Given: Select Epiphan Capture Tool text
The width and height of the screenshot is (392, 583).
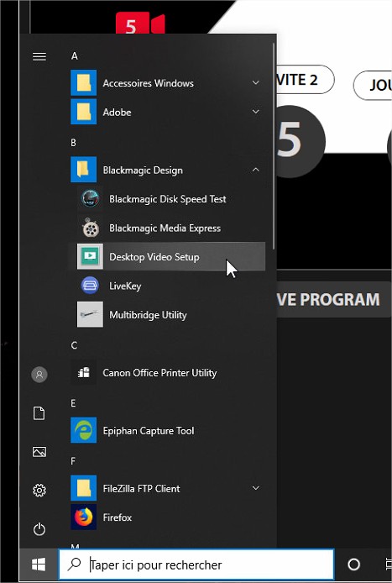Looking at the screenshot, I should [x=149, y=431].
